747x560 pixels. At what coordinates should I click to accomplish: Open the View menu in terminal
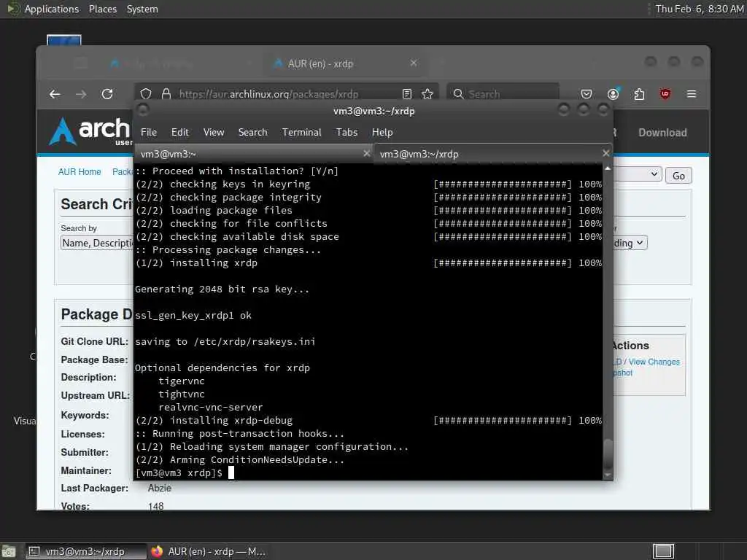[x=214, y=133]
